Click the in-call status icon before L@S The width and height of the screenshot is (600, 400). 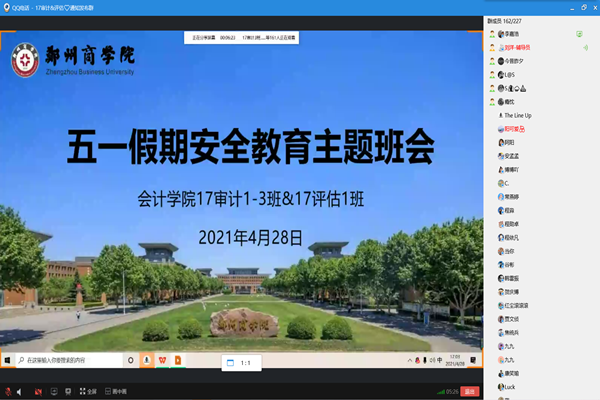(x=492, y=75)
